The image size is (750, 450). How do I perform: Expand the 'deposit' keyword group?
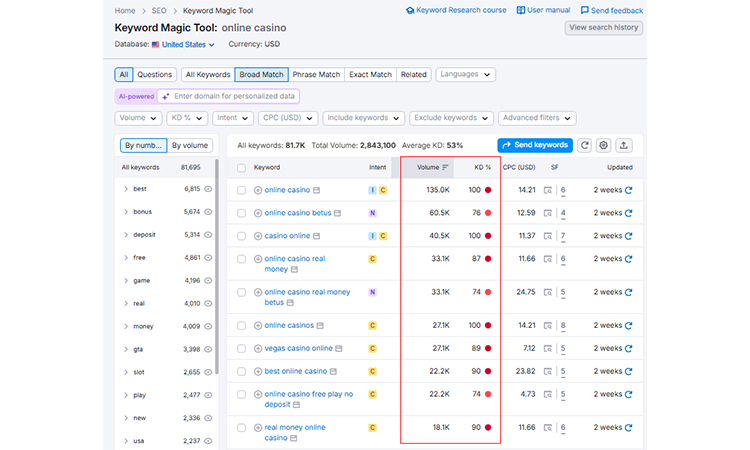pos(126,235)
